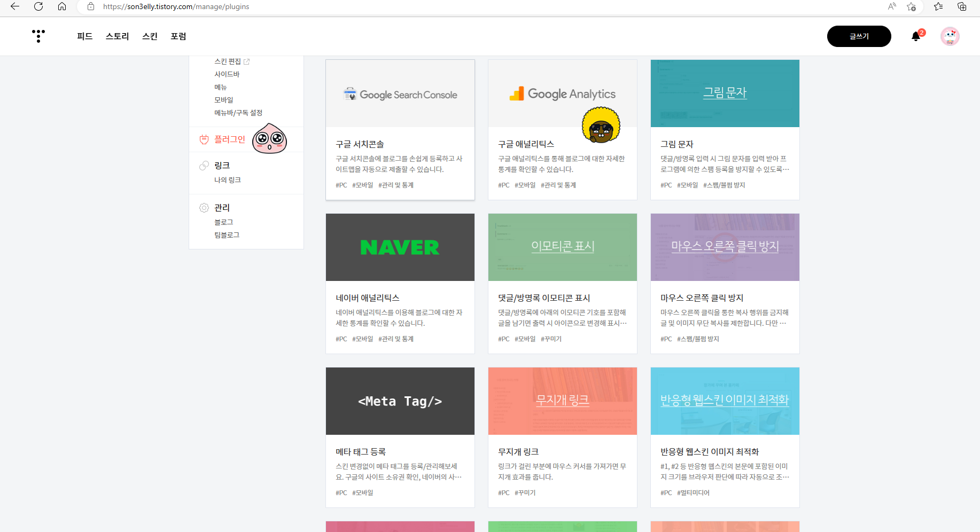Open 메뉴바/구독 설정 link
The image size is (980, 532).
click(x=238, y=113)
